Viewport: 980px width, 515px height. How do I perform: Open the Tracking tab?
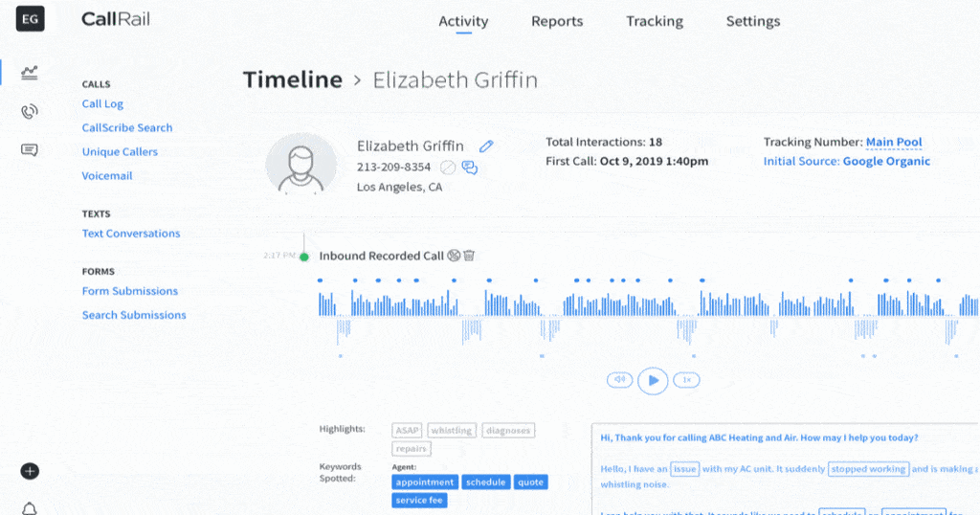coord(655,21)
